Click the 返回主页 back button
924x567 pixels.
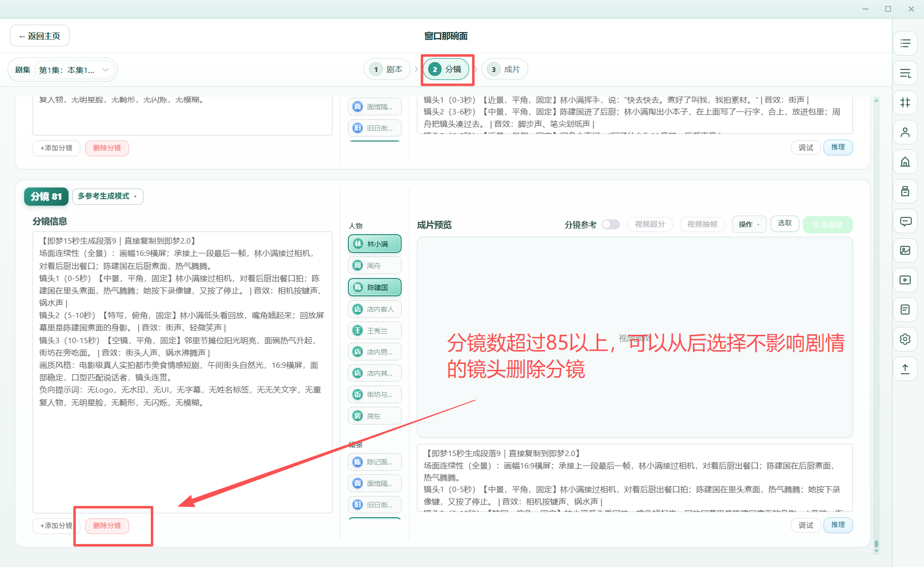pos(39,36)
